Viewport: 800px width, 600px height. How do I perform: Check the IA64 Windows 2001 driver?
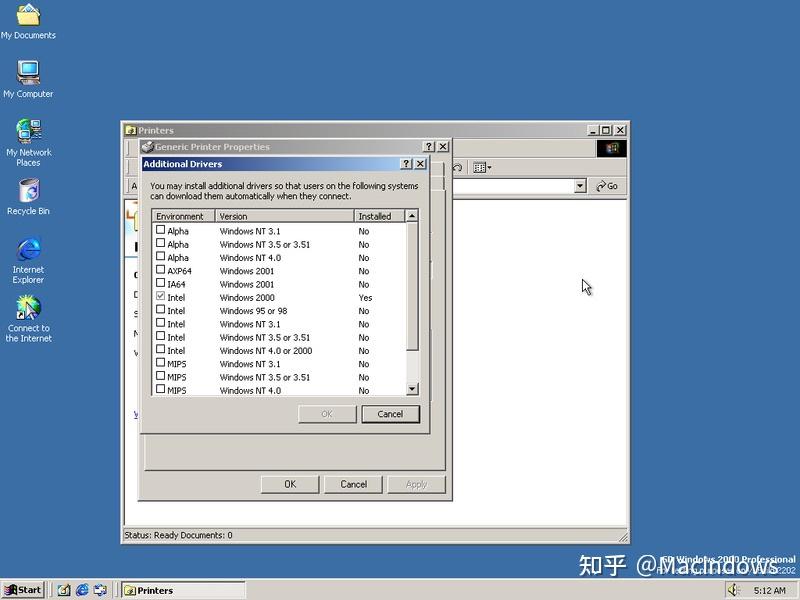(x=160, y=284)
